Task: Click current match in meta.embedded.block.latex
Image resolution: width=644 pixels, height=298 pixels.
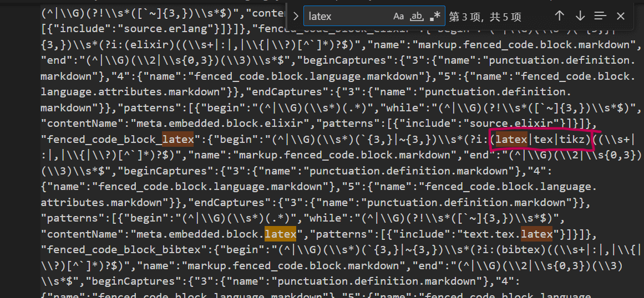Action: [281, 234]
